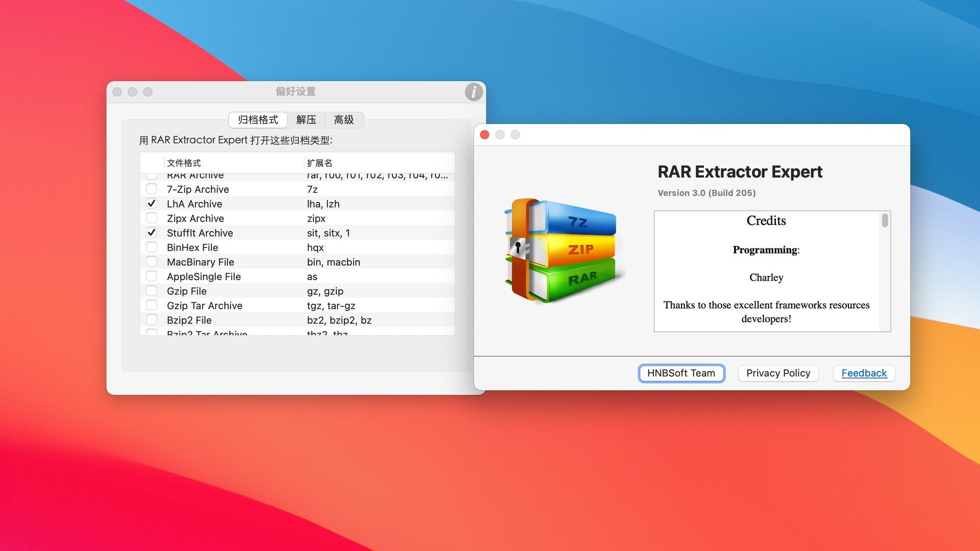Enable the Gzip File checkbox
The width and height of the screenshot is (980, 551).
pos(152,291)
